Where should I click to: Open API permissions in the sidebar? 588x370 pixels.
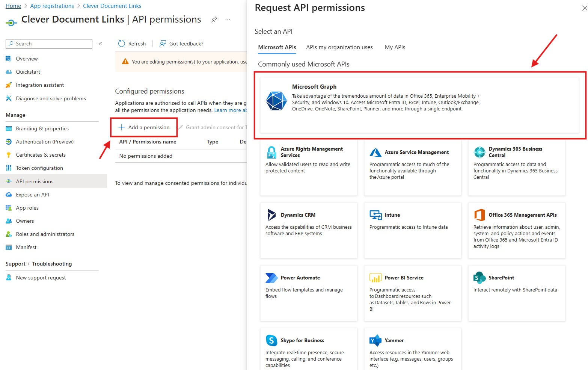click(x=53, y=181)
